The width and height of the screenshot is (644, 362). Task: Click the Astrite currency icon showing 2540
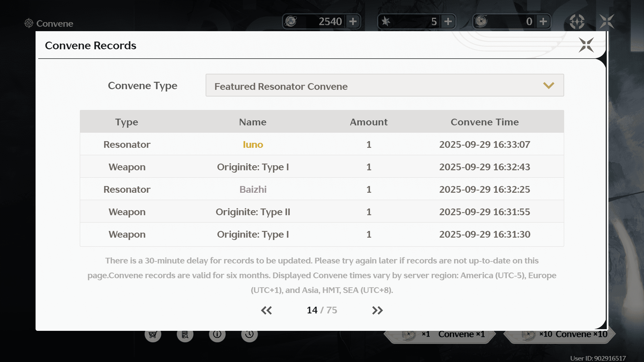tap(291, 21)
